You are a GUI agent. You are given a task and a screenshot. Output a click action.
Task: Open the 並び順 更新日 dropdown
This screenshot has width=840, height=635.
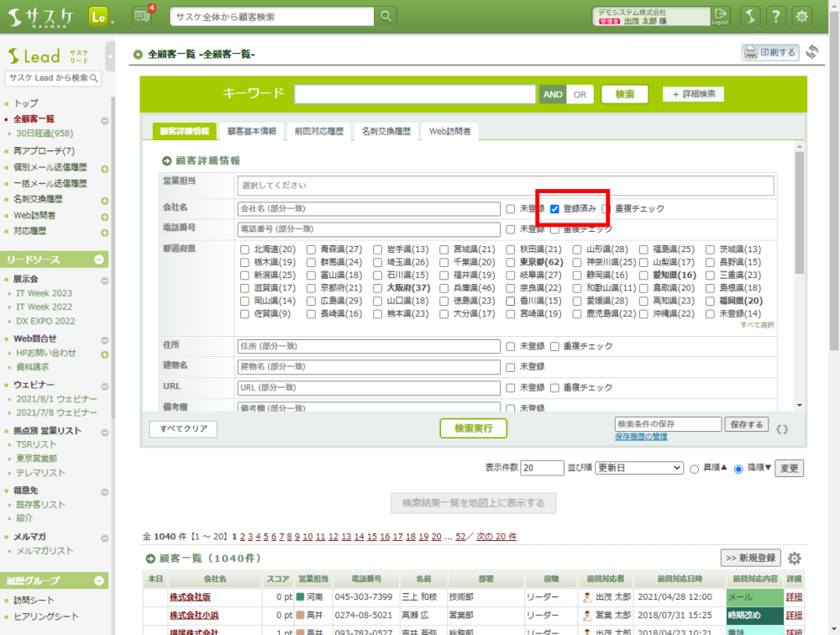coord(638,468)
